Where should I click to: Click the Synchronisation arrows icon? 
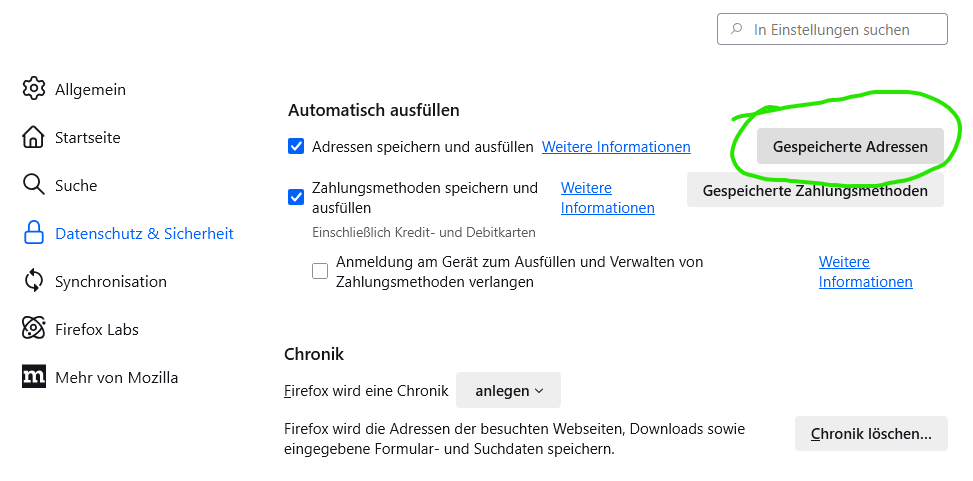34,281
